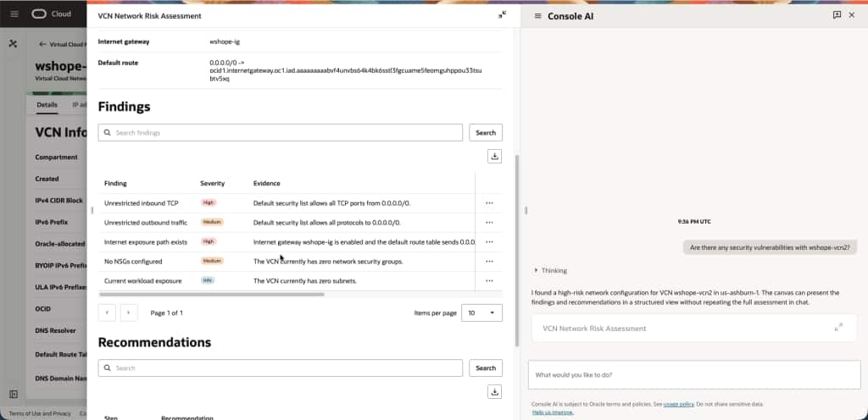Click the Search findings input field
This screenshot has width=868, height=420.
click(x=280, y=133)
